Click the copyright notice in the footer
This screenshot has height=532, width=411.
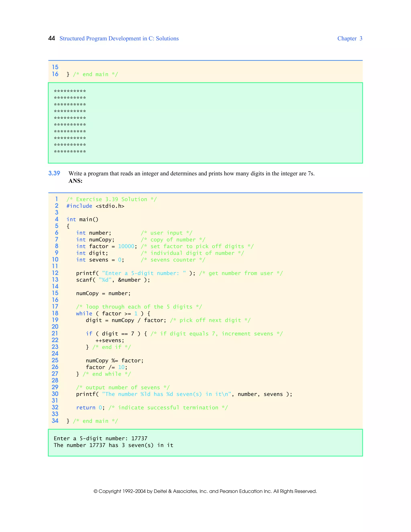tap(205, 491)
